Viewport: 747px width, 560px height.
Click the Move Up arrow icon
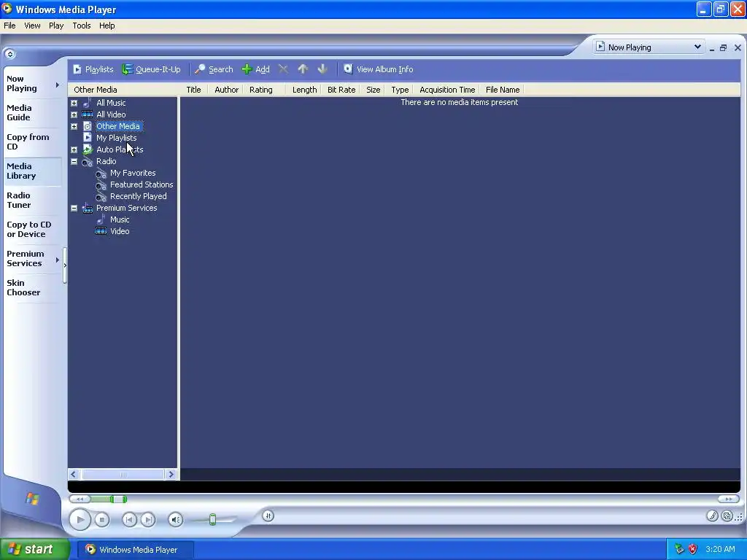tap(303, 69)
